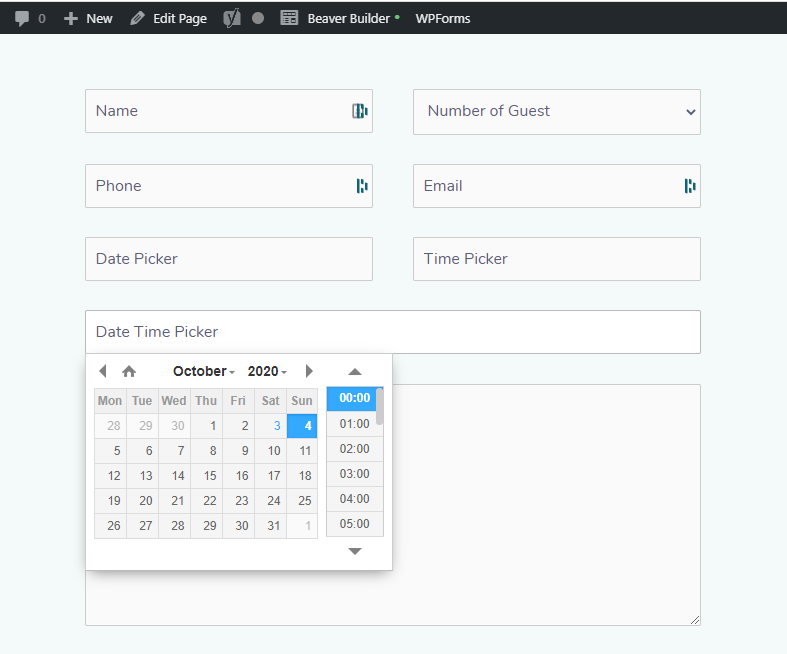Click into the Phone input field
Image resolution: width=787 pixels, height=654 pixels.
[x=229, y=186]
